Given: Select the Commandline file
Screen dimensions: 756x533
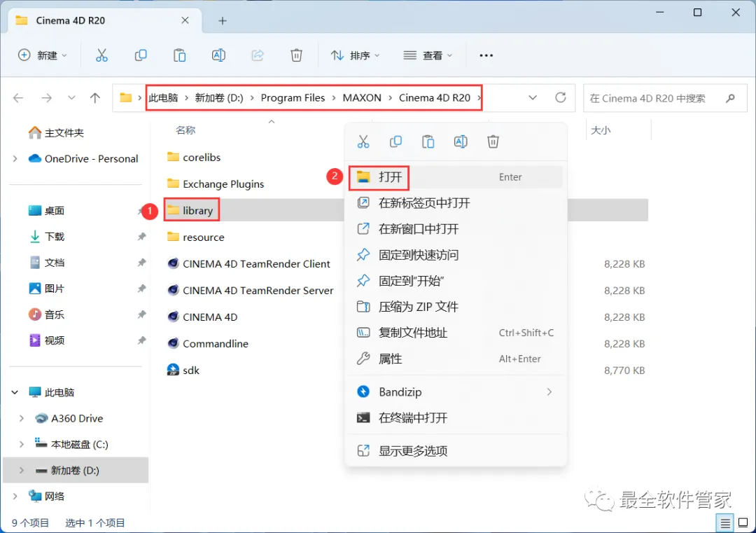Looking at the screenshot, I should pos(215,344).
